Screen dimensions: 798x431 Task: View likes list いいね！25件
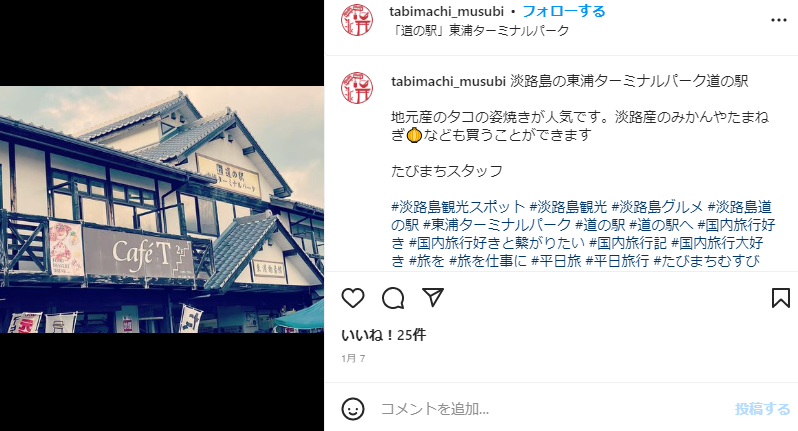pyautogui.click(x=383, y=335)
